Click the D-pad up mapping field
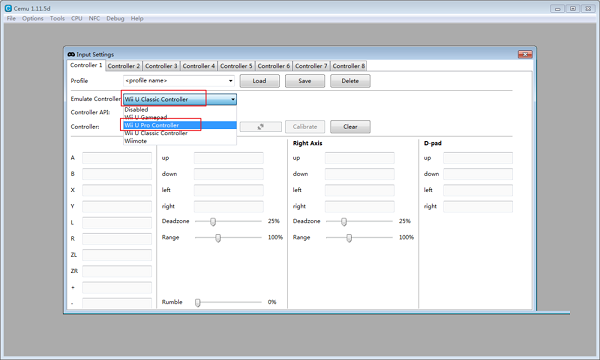600x360 pixels. point(478,158)
